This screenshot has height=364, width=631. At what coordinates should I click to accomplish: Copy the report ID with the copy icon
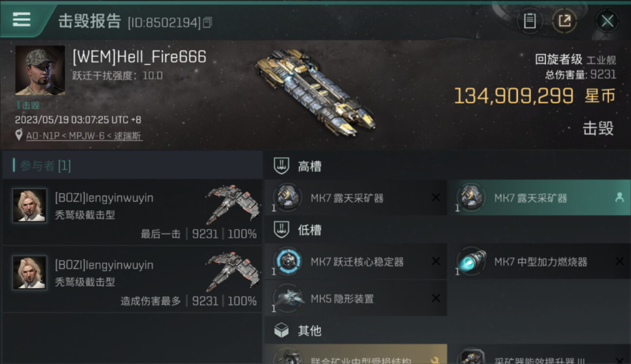click(207, 22)
